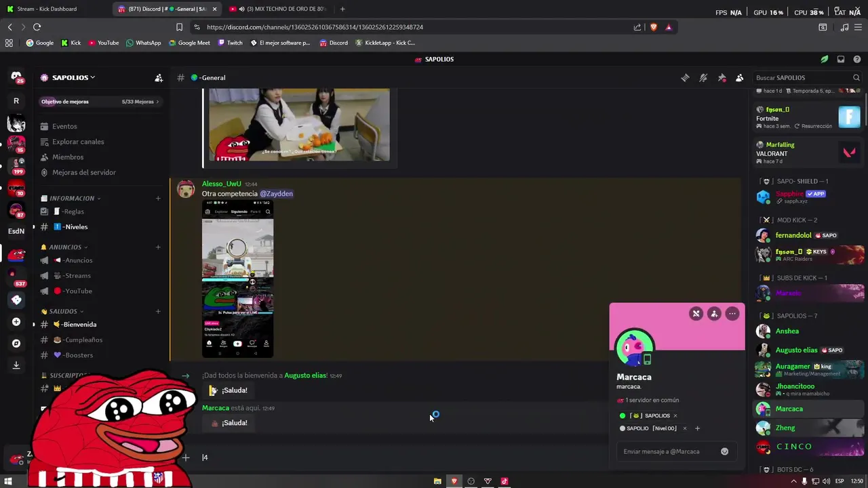This screenshot has height=488, width=868.
Task: Open Explorar canales
Action: click(100, 142)
